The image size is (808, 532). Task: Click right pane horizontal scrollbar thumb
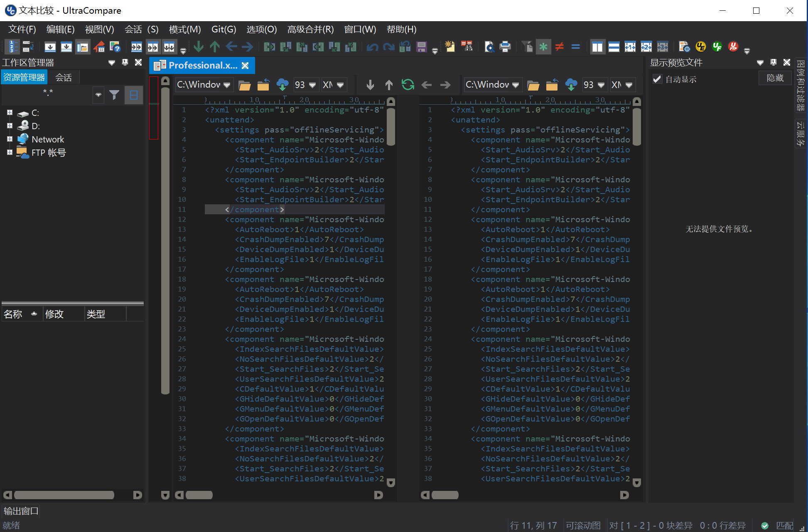coord(445,495)
